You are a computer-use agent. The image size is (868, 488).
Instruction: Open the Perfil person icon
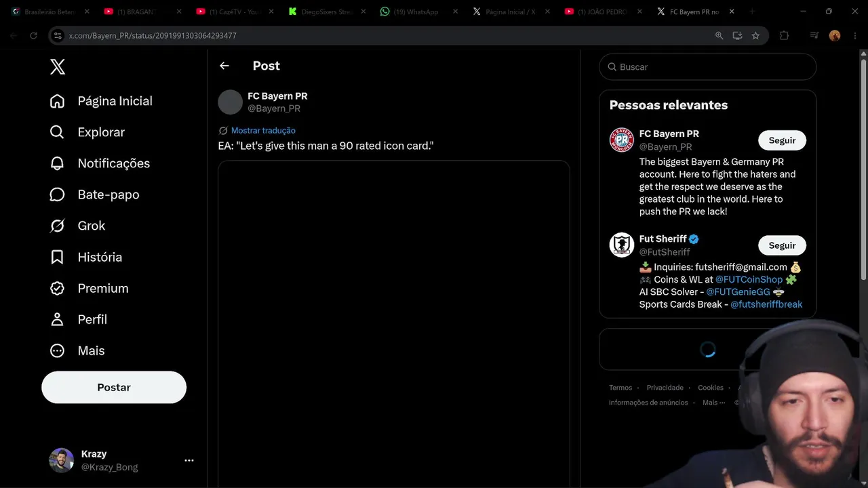tap(58, 319)
